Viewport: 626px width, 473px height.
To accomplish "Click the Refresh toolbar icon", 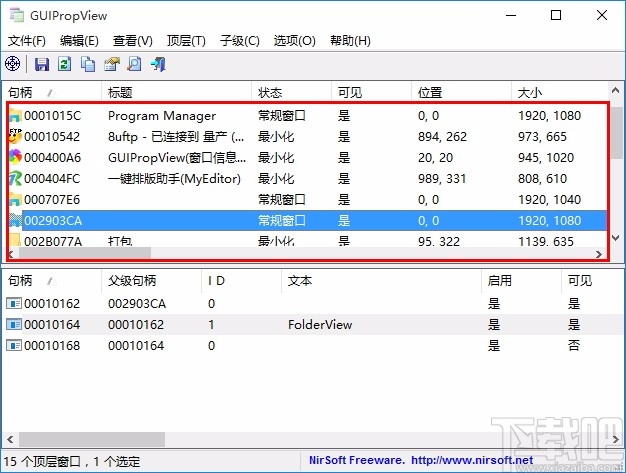I will point(65,64).
